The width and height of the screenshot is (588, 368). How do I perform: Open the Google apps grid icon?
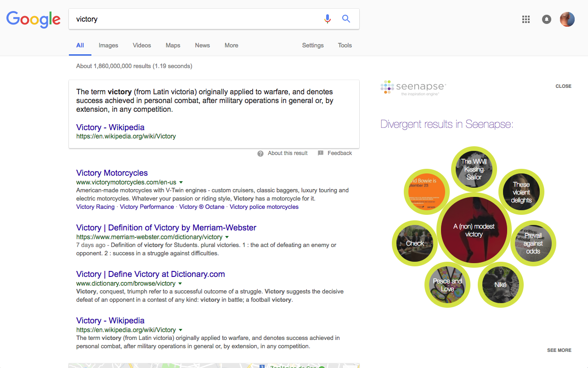tap(526, 19)
